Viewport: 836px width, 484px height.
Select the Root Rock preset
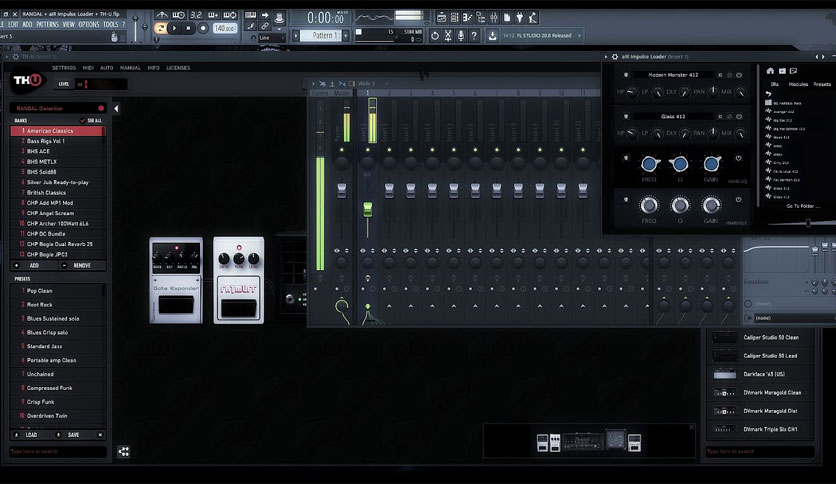pyautogui.click(x=58, y=305)
